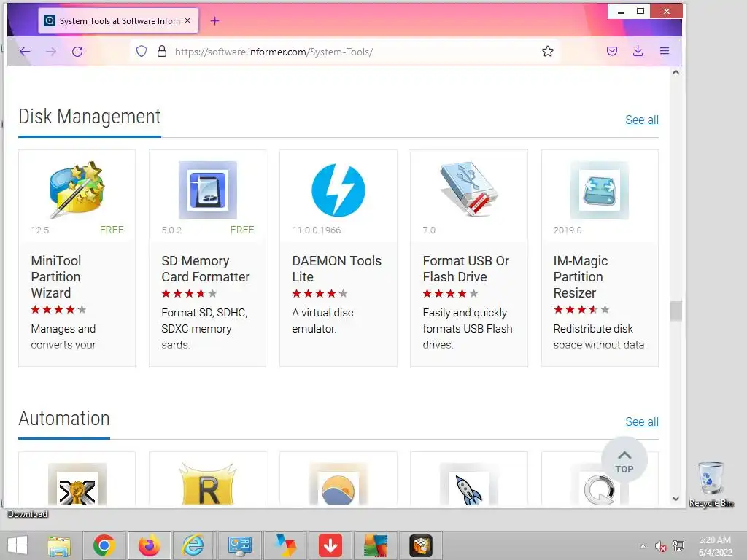Open the taskbar clock and date
Screen dimensions: 747x560
715,546
